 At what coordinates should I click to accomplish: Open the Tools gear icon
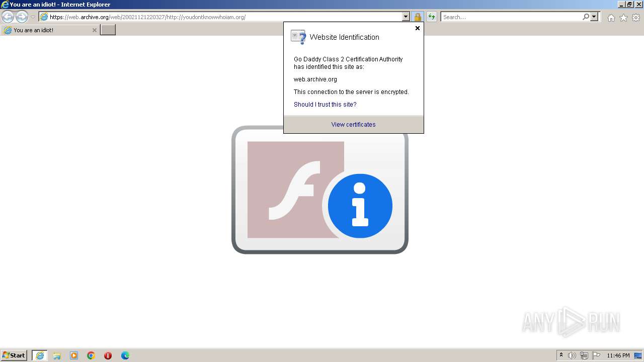tap(636, 18)
